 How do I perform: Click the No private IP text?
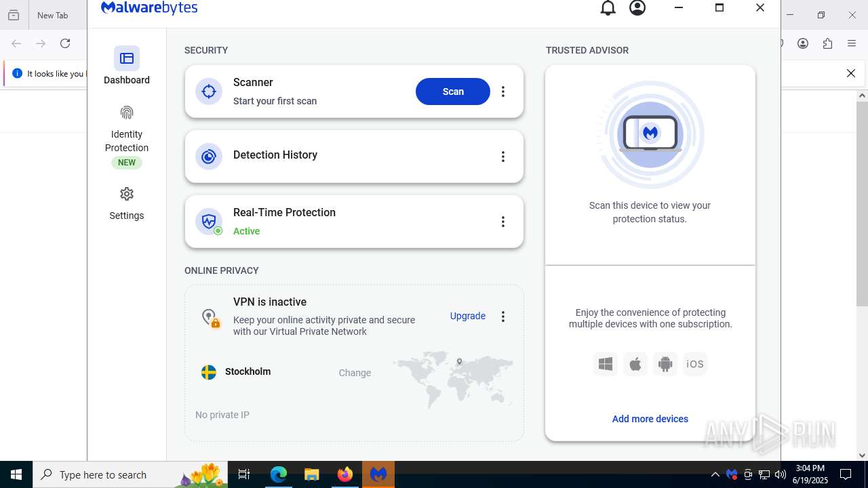coord(222,415)
